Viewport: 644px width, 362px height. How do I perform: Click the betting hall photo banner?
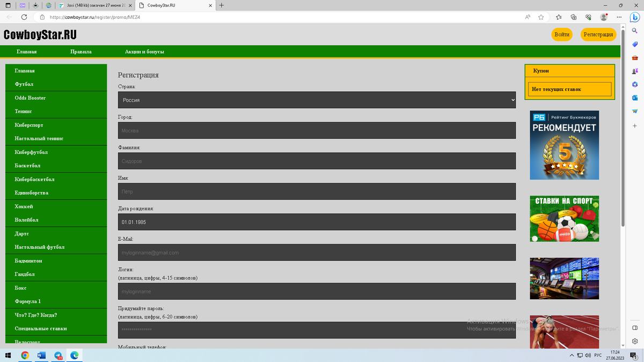[564, 278]
